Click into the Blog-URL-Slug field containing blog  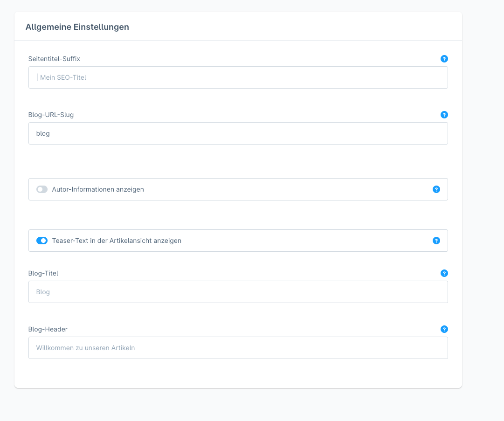coord(238,133)
